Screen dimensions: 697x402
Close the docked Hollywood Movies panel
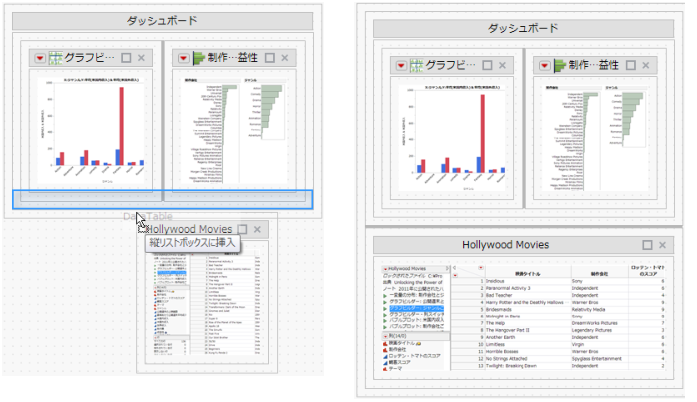click(662, 245)
